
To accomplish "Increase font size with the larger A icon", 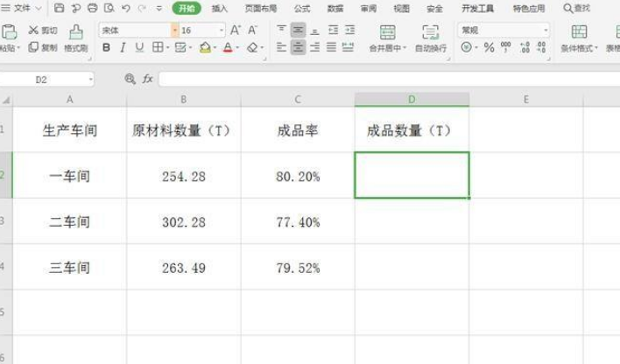I will click(x=236, y=30).
